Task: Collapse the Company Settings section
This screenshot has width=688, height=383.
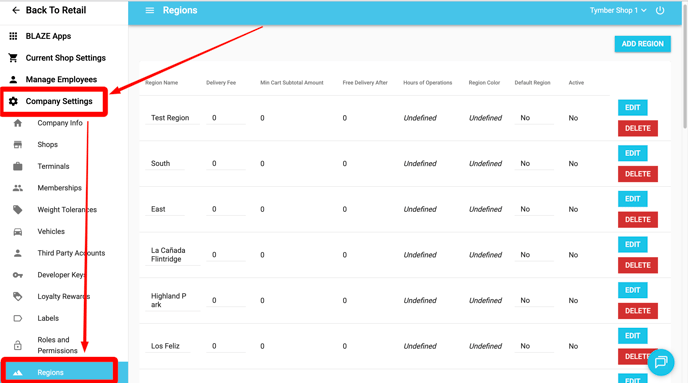Action: (x=54, y=101)
